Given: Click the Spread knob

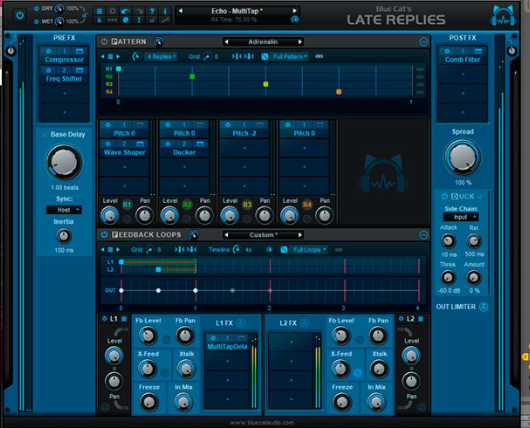Looking at the screenshot, I should pos(462,157).
